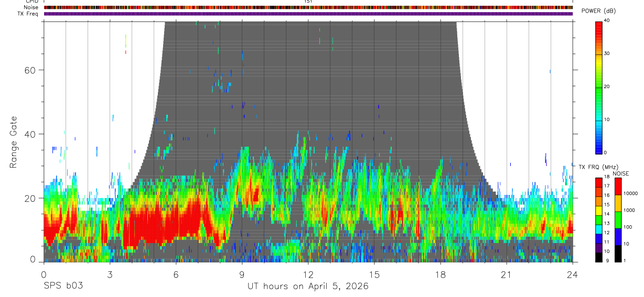Click the 10 tick on NOISE legend

626,244
